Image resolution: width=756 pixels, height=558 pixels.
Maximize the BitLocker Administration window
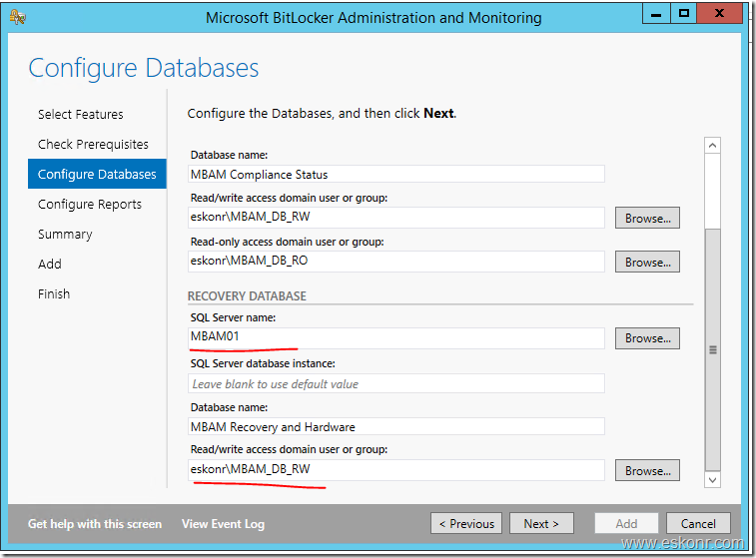[x=683, y=14]
